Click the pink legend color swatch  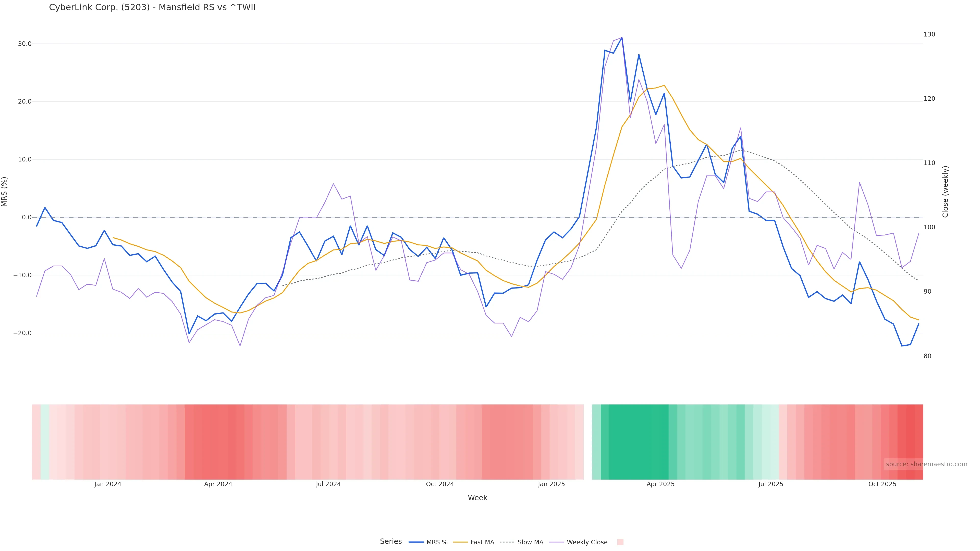[x=620, y=542]
